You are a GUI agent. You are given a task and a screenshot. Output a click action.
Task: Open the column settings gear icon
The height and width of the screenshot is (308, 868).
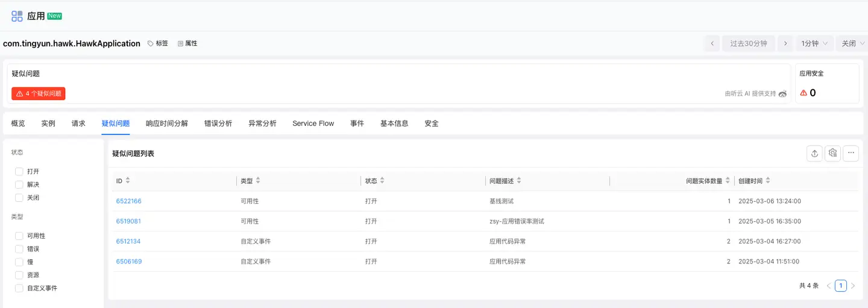tap(832, 154)
